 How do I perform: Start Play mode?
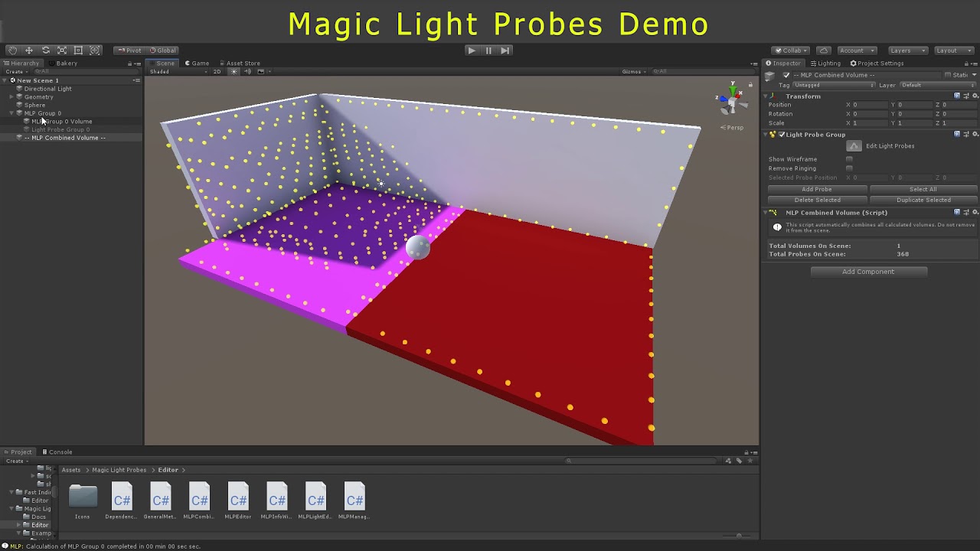[x=472, y=51]
